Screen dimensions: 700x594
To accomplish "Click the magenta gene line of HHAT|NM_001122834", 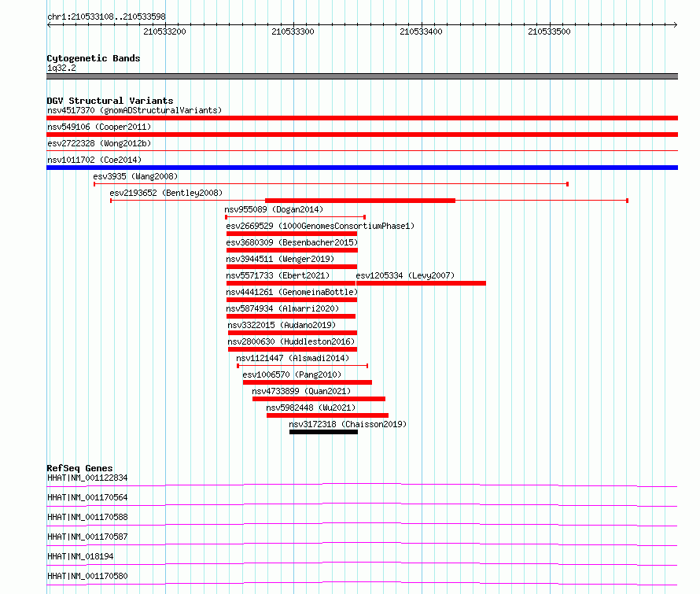I will coord(362,485).
